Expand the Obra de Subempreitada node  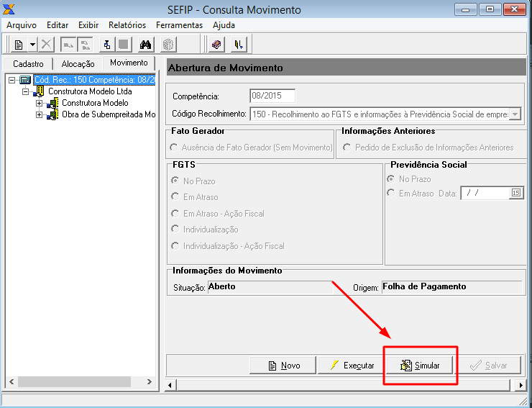click(39, 115)
